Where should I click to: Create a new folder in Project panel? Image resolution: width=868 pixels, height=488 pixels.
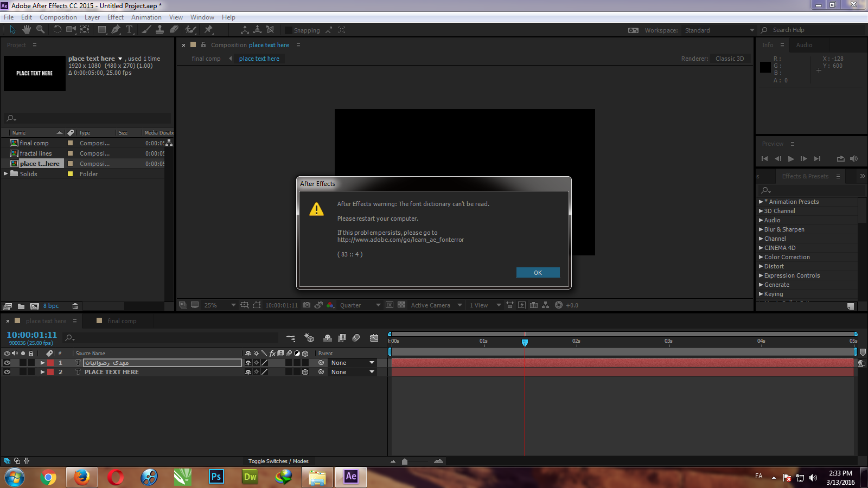(x=21, y=306)
